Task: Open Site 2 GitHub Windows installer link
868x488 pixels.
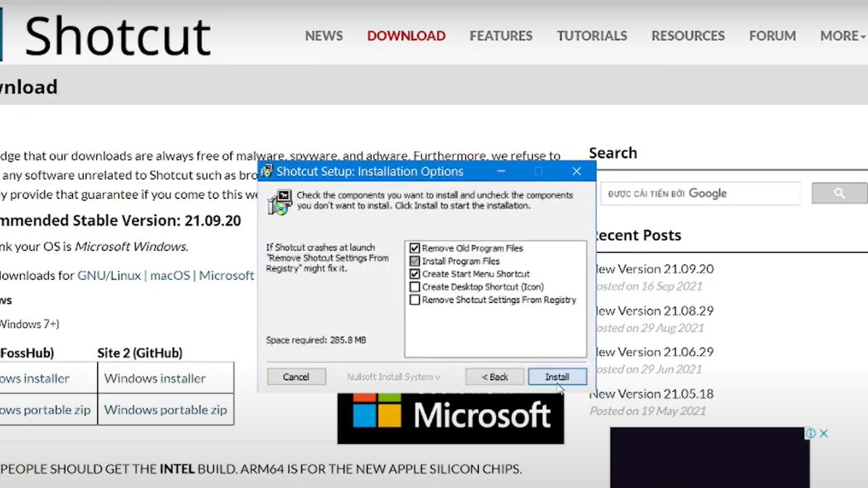Action: tap(155, 378)
